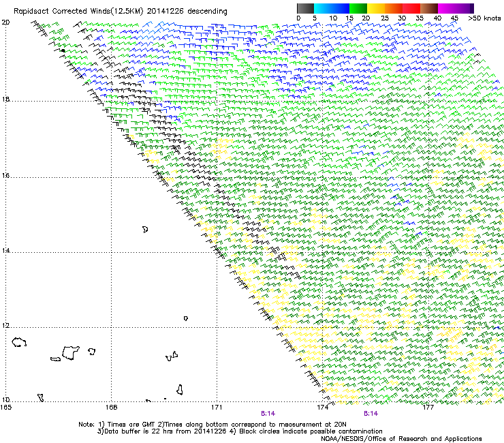Click the red 30-35 knots legend segment
The width and height of the screenshot is (504, 443).
pyautogui.click(x=411, y=8)
